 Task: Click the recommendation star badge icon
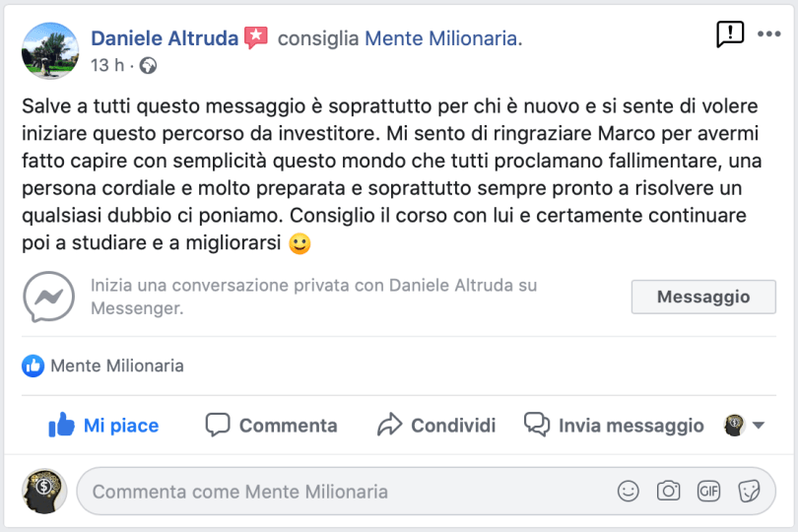pyautogui.click(x=256, y=38)
